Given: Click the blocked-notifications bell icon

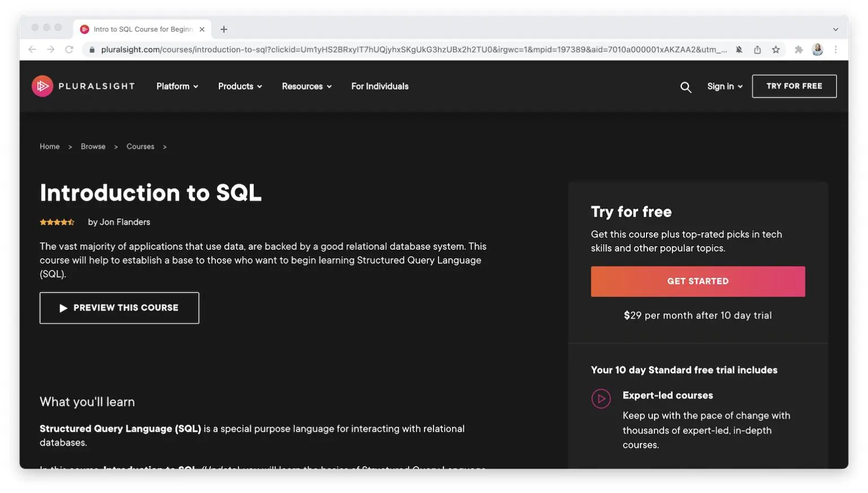Looking at the screenshot, I should [x=739, y=49].
